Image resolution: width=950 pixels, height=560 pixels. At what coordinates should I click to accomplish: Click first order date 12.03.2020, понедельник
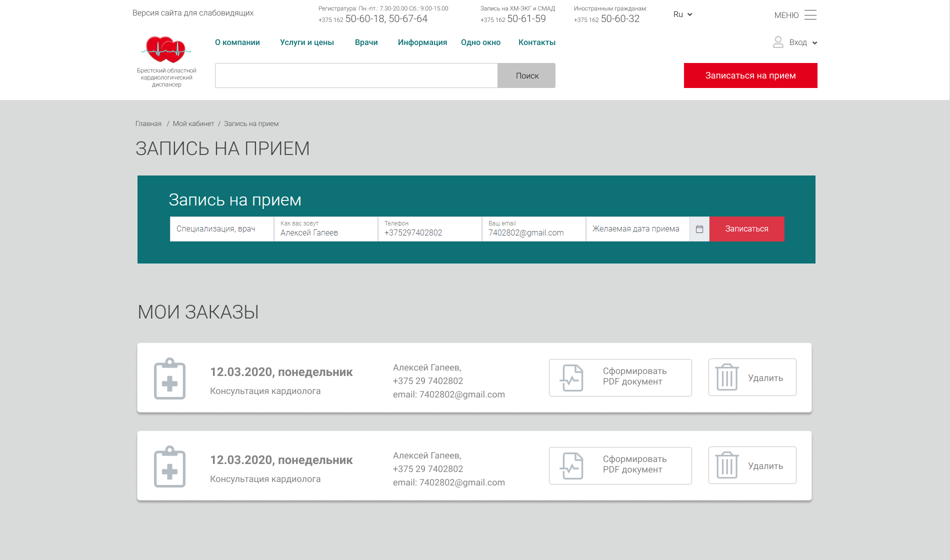[x=281, y=372]
